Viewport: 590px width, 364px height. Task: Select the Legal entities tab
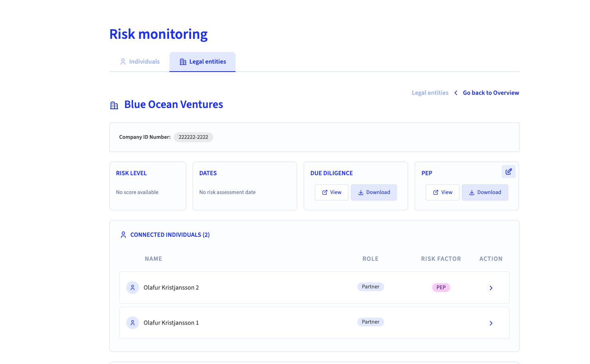pyautogui.click(x=202, y=62)
